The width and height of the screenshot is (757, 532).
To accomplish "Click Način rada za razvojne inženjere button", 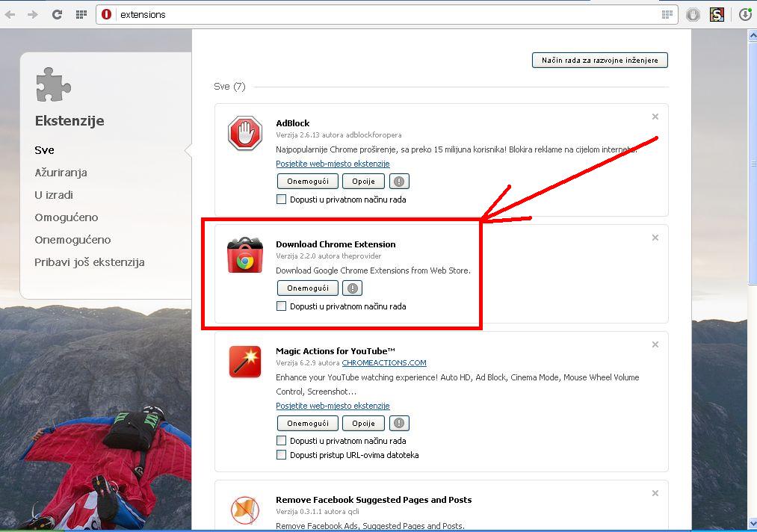I will (599, 61).
